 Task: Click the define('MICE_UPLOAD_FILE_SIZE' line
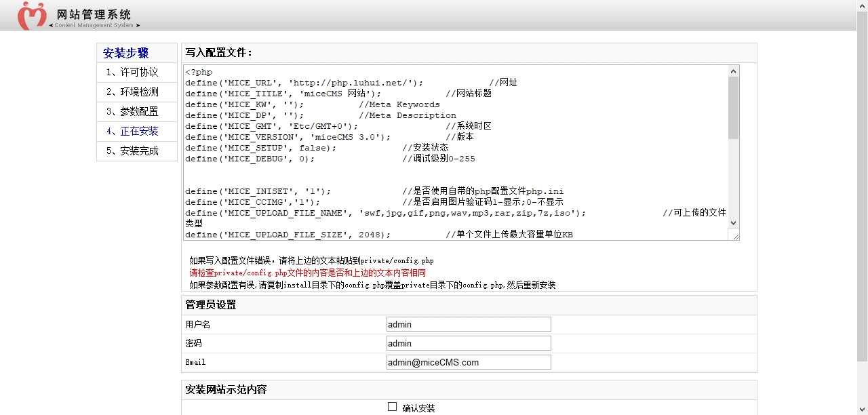click(380, 235)
